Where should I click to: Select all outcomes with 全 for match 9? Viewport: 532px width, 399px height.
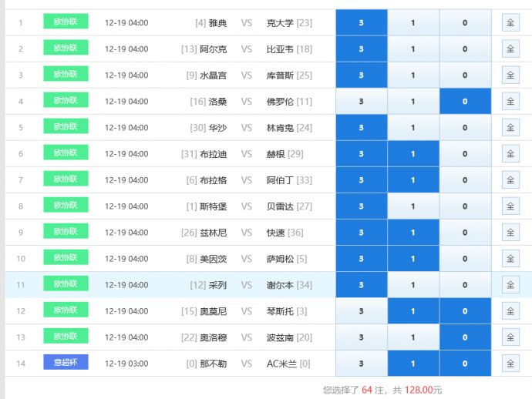pos(510,233)
